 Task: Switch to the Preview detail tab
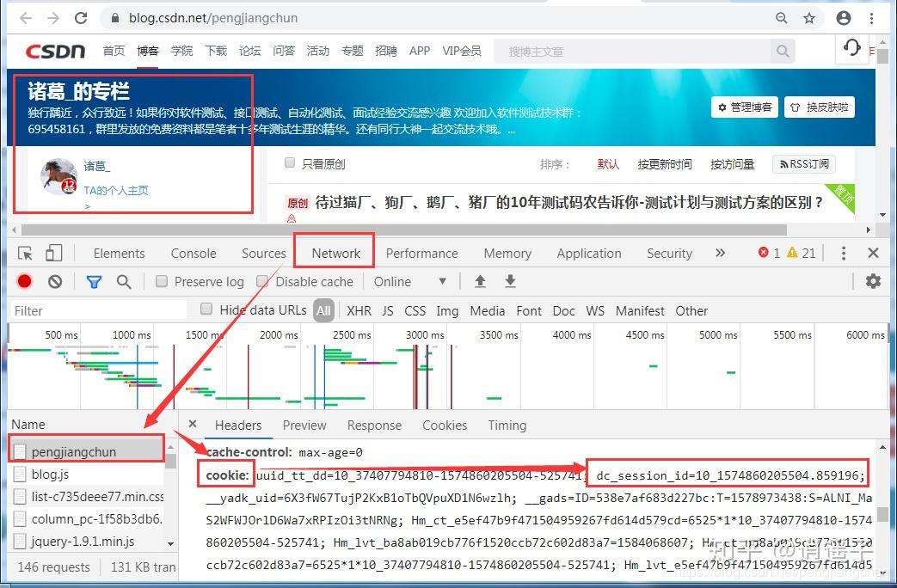click(x=304, y=425)
